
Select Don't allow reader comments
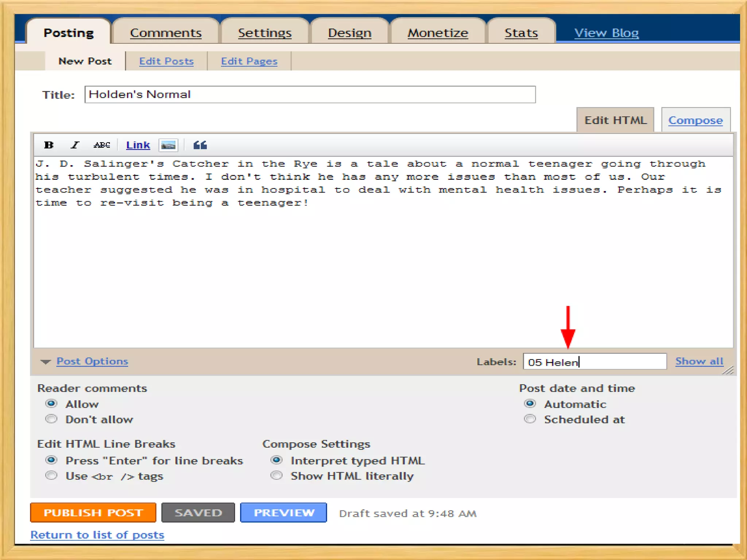(x=51, y=419)
